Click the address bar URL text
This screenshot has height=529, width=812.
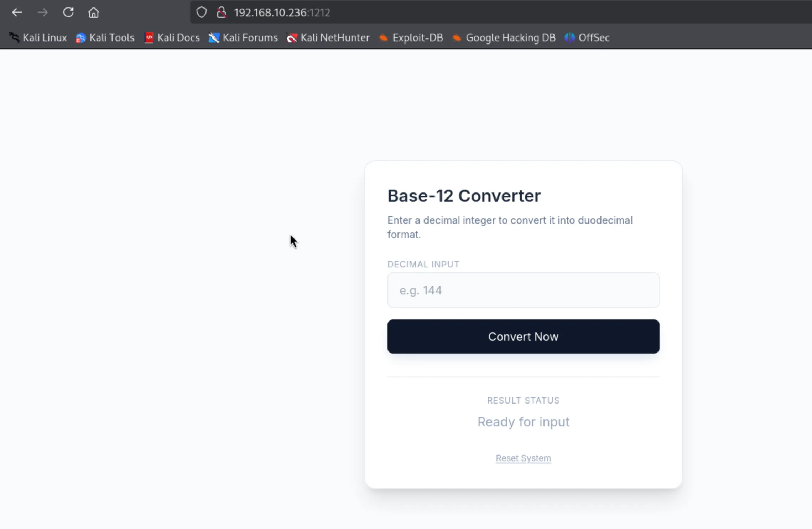pyautogui.click(x=282, y=13)
